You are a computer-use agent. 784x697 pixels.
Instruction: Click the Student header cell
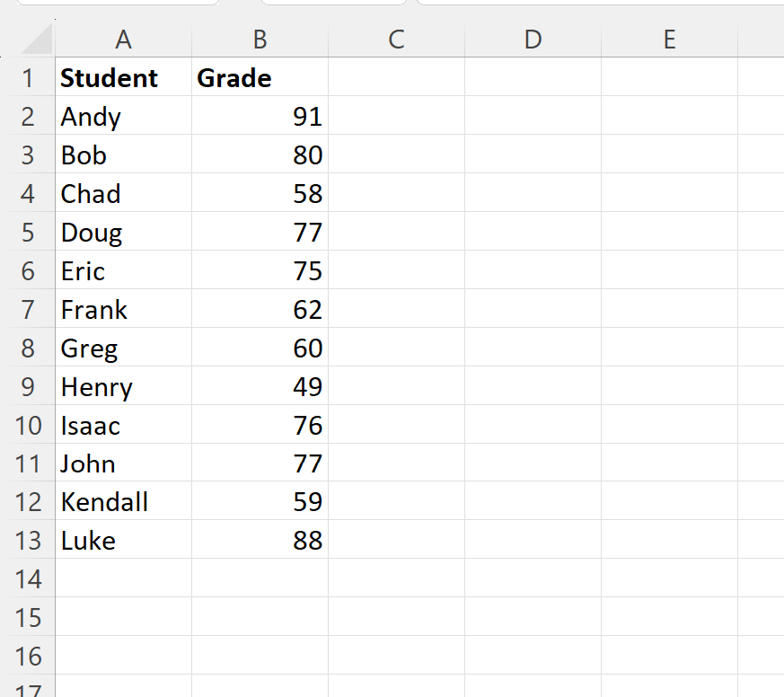(123, 78)
